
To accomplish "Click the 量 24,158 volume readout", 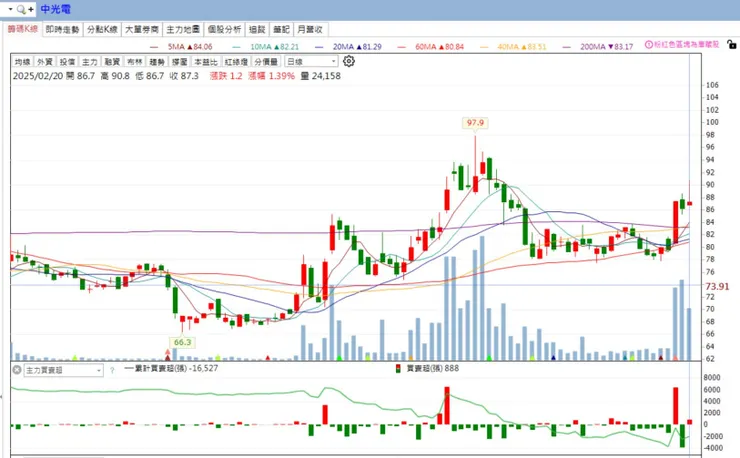I will pos(320,76).
